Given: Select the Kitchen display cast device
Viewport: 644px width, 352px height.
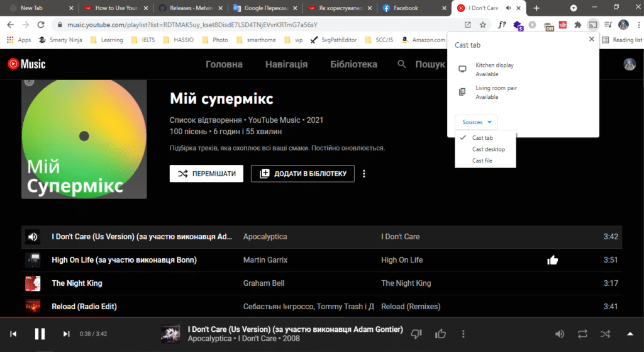Looking at the screenshot, I should click(523, 69).
